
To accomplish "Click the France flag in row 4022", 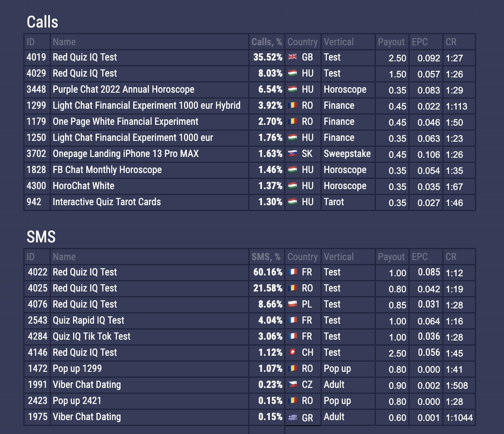I will [292, 272].
